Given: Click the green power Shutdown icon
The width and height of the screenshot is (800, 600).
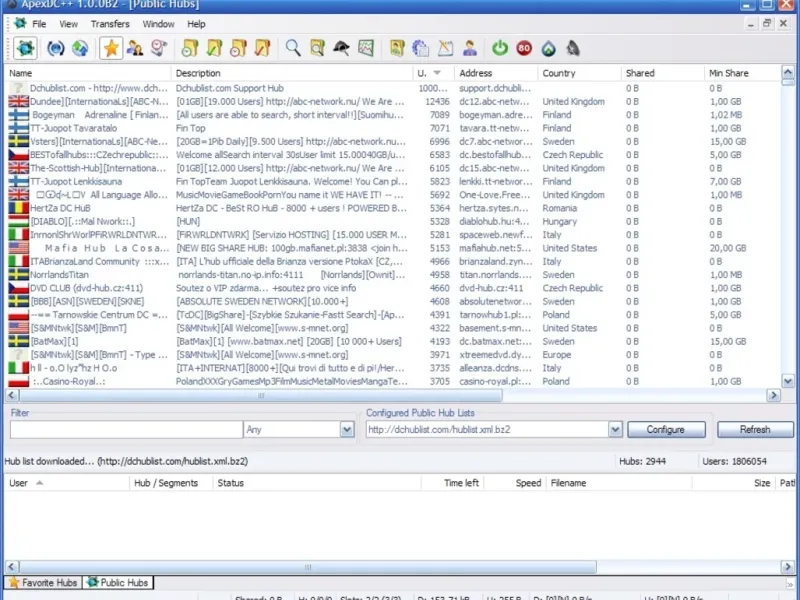Looking at the screenshot, I should [500, 48].
